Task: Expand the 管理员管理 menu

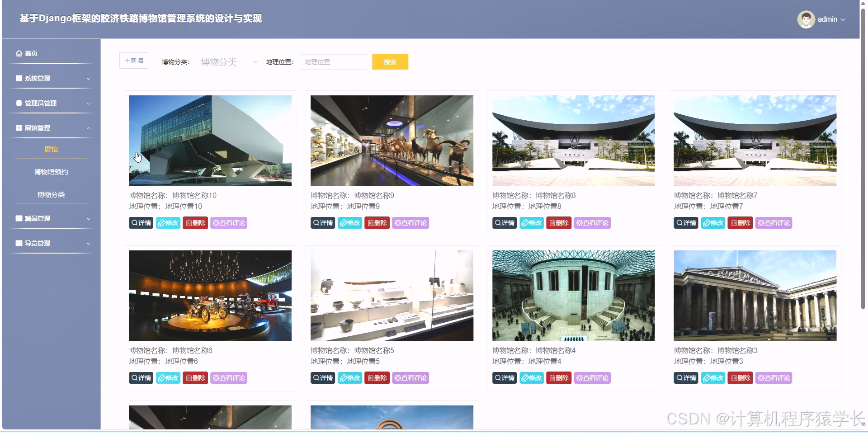Action: pyautogui.click(x=52, y=103)
